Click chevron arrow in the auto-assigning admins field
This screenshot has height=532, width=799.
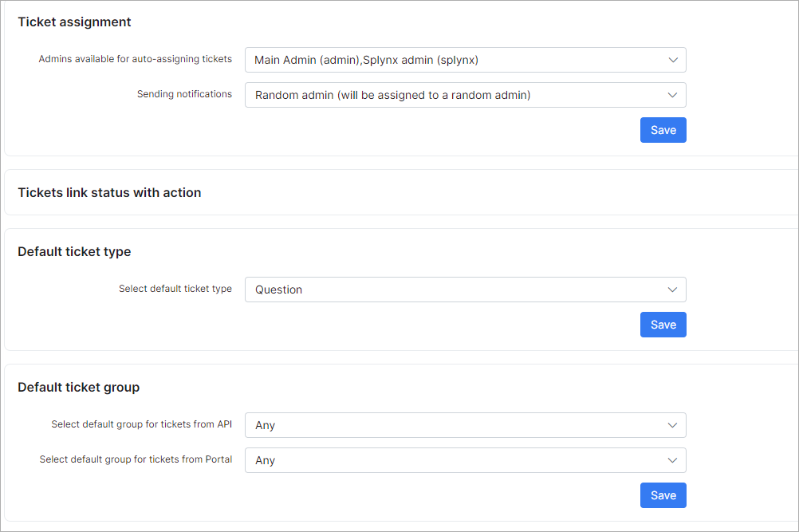[672, 60]
